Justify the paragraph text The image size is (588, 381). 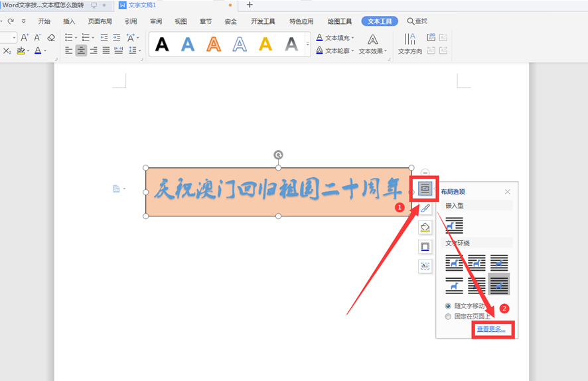(106, 50)
